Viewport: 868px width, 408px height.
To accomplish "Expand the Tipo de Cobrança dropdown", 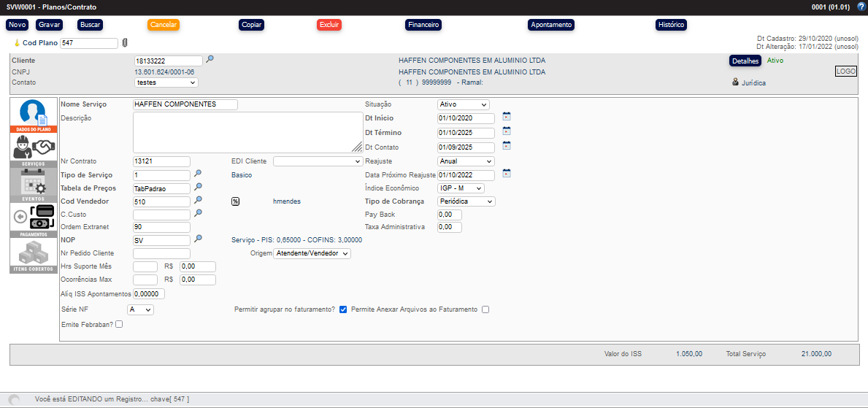I will point(466,201).
